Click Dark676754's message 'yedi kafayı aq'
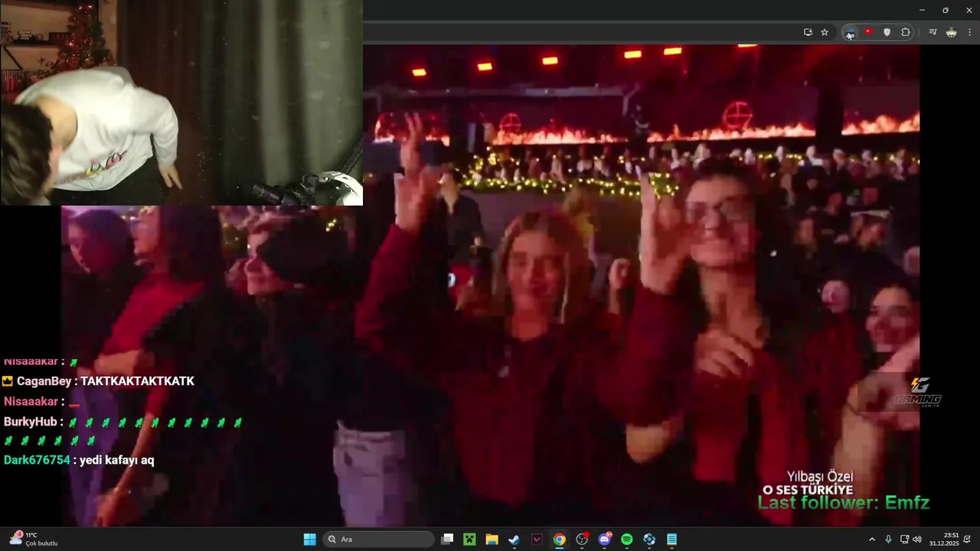This screenshot has width=980, height=551. coord(79,460)
